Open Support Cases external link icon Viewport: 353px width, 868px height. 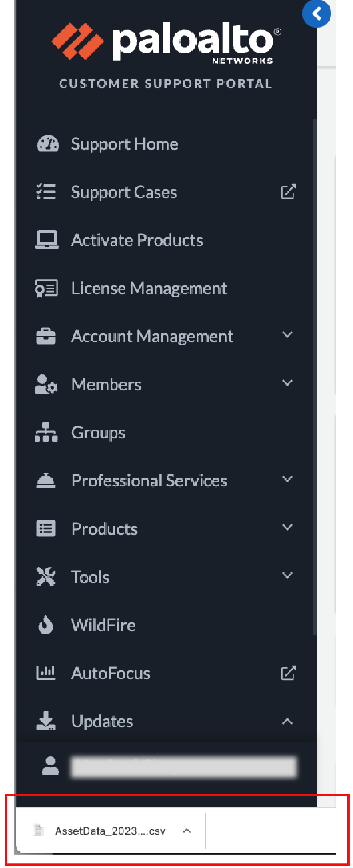[288, 192]
